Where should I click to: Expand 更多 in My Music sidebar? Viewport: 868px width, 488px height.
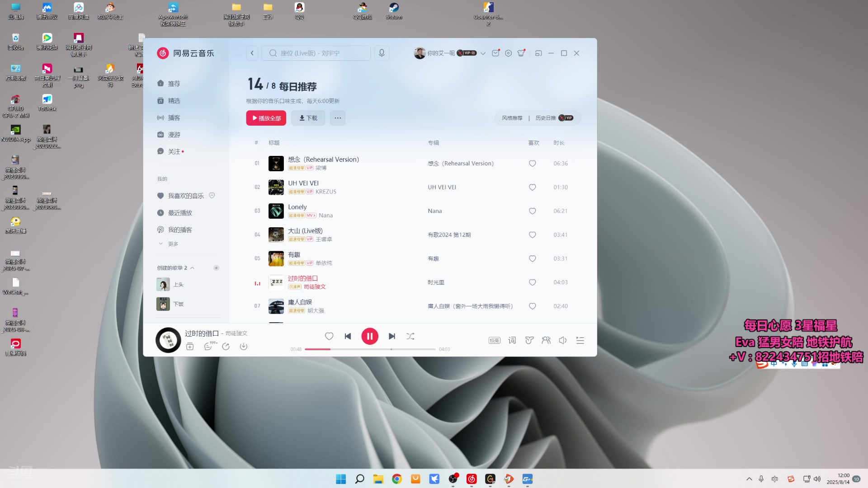pyautogui.click(x=168, y=244)
